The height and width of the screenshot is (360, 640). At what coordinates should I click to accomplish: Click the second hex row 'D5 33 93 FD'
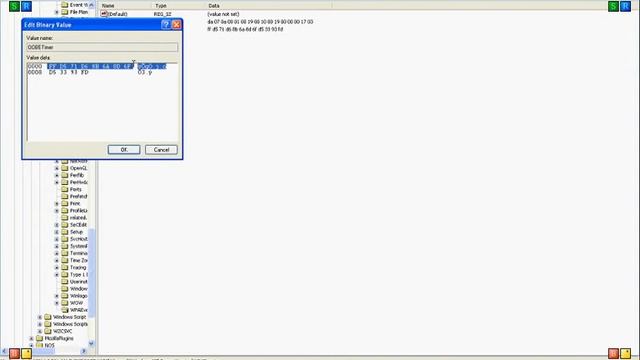(69, 72)
